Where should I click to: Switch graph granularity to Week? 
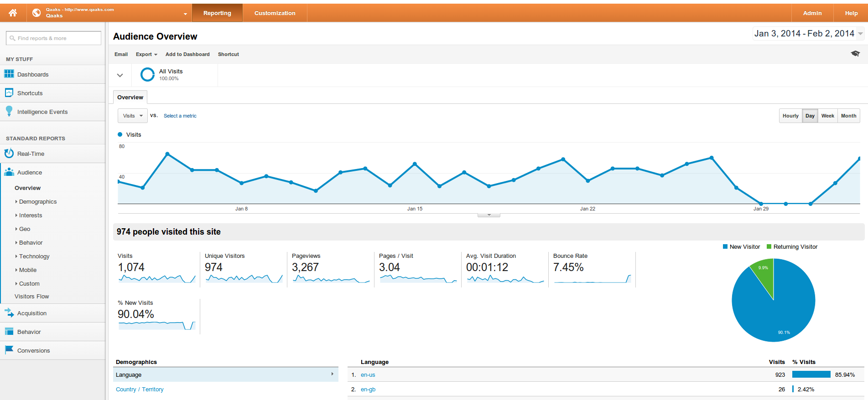coord(827,116)
